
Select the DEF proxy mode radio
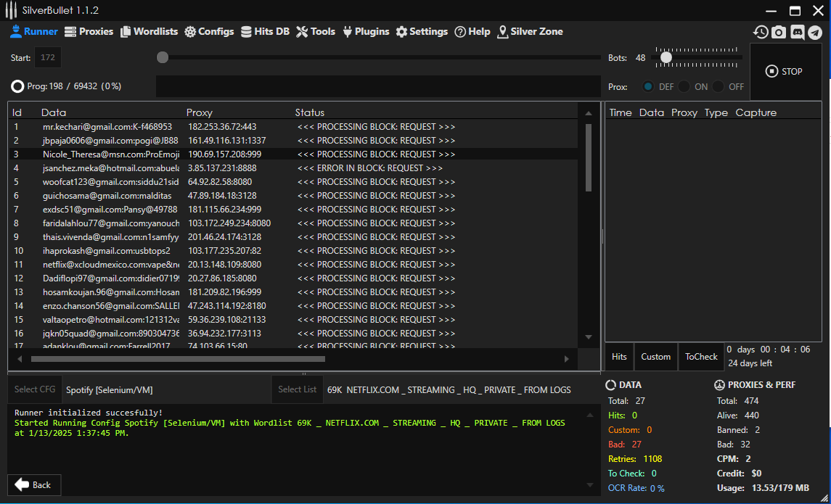click(x=649, y=86)
